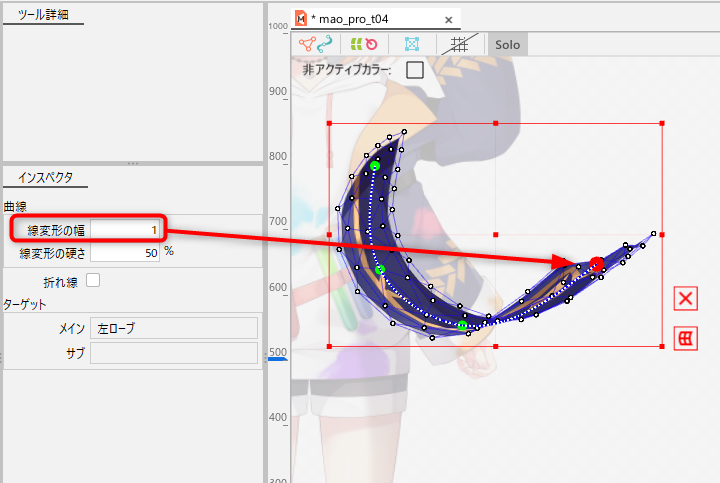Click the pink circular arrow reset icon

click(x=371, y=44)
